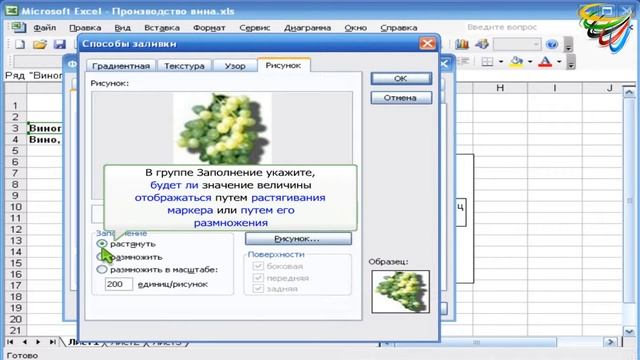Confirm fill settings with OK button

pyautogui.click(x=401, y=78)
